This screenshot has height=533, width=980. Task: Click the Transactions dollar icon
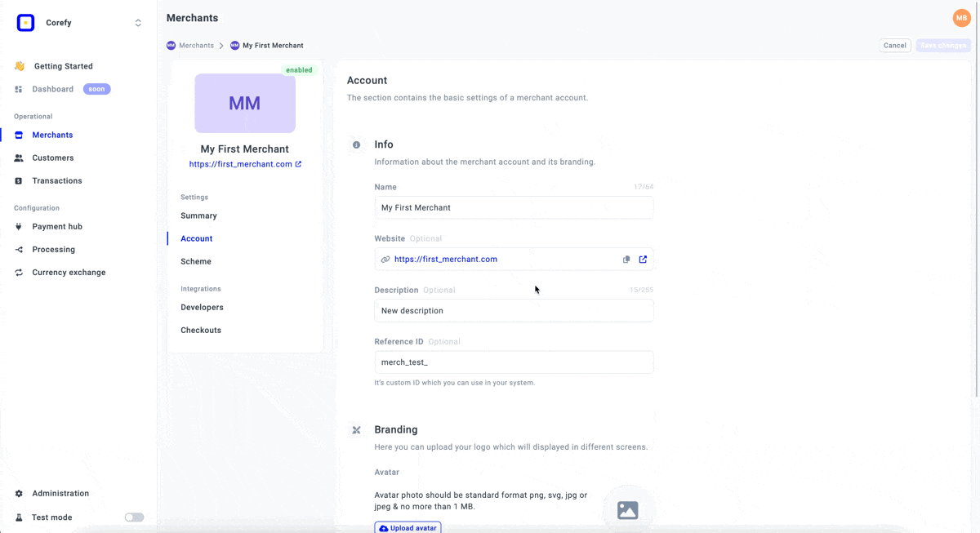point(19,180)
